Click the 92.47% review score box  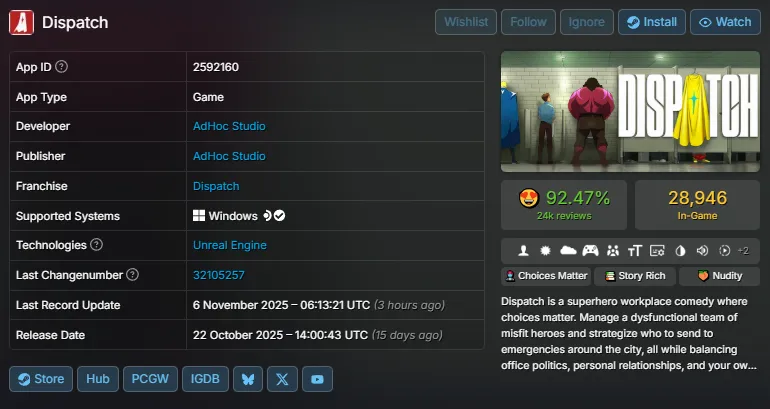[x=564, y=205]
